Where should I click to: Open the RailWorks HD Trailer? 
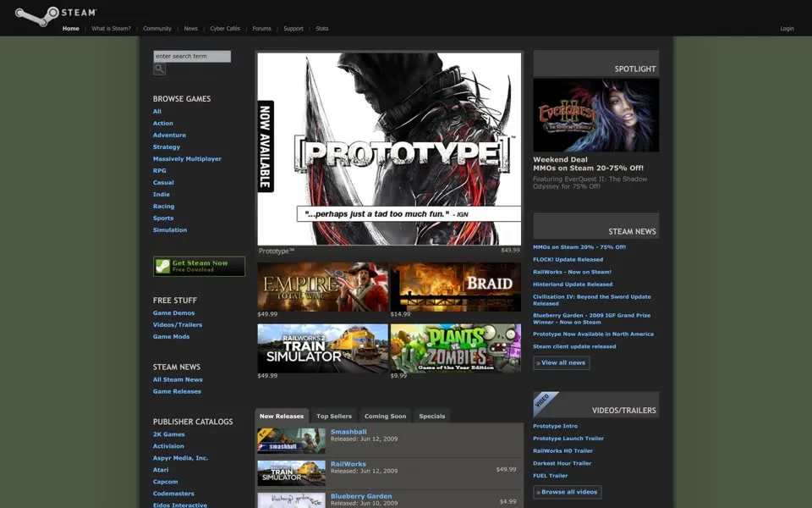tap(563, 451)
